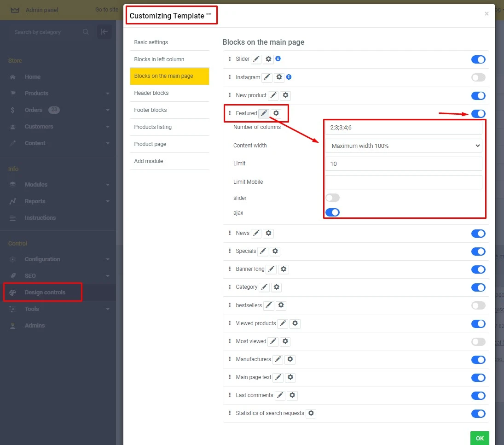The width and height of the screenshot is (504, 445).
Task: Open the Content width dropdown
Action: [404, 146]
